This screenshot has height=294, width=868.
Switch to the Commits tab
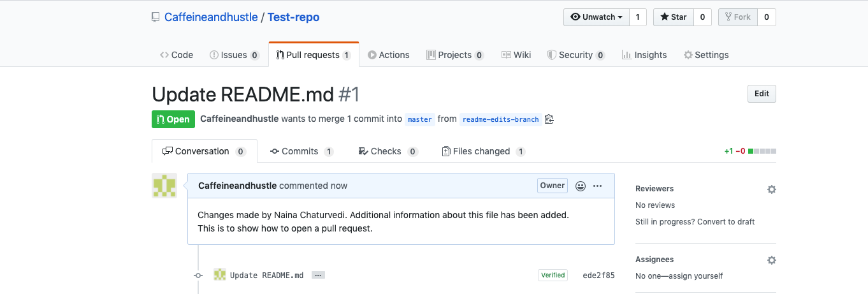click(301, 151)
